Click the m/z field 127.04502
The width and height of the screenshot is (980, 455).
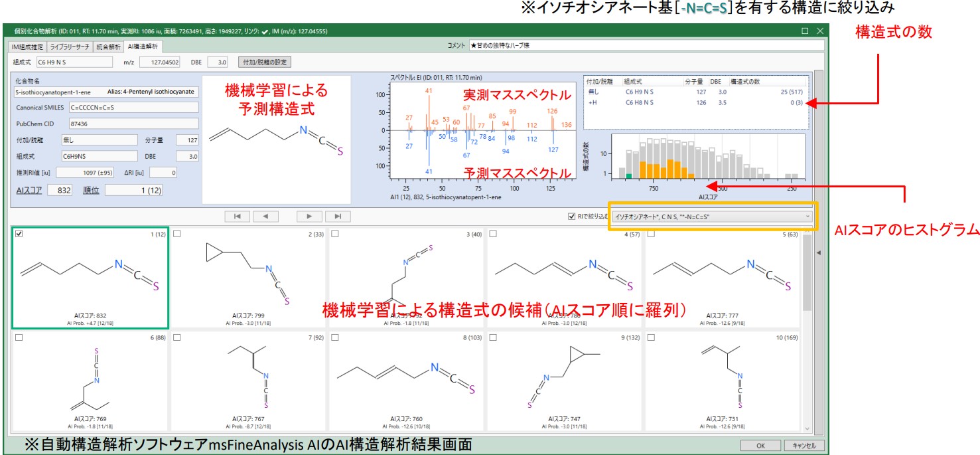[x=160, y=62]
